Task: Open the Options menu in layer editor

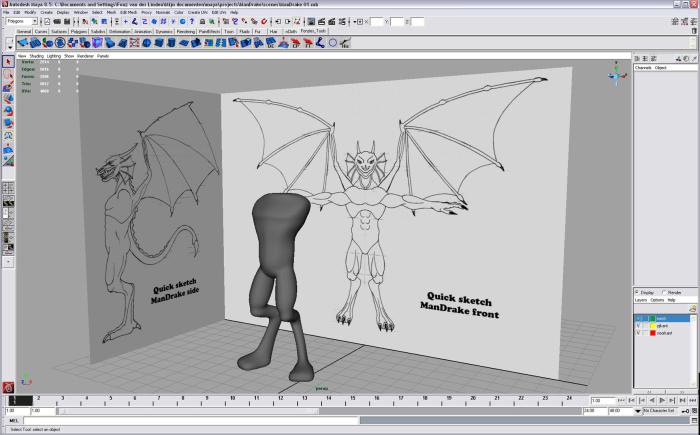Action: coord(657,300)
